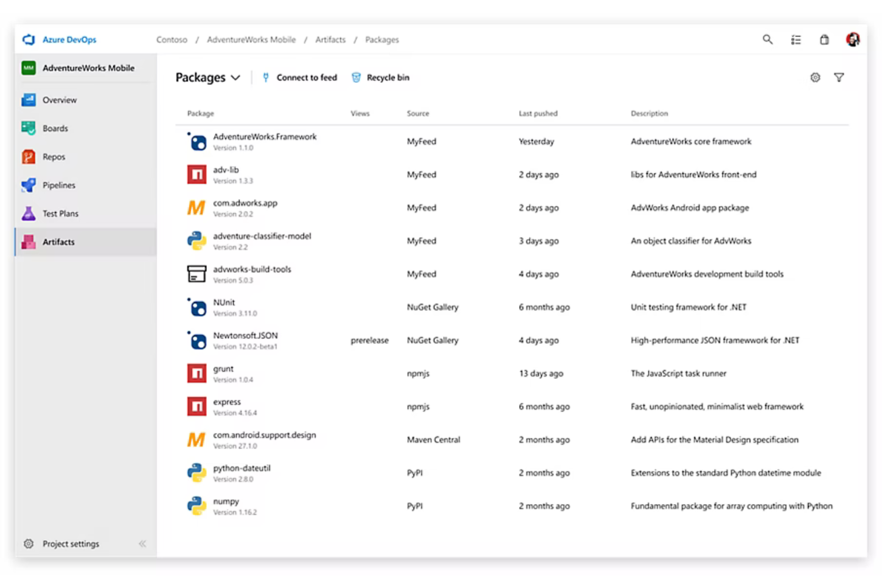Open com.android.support.design package name
882x588 pixels.
265,435
